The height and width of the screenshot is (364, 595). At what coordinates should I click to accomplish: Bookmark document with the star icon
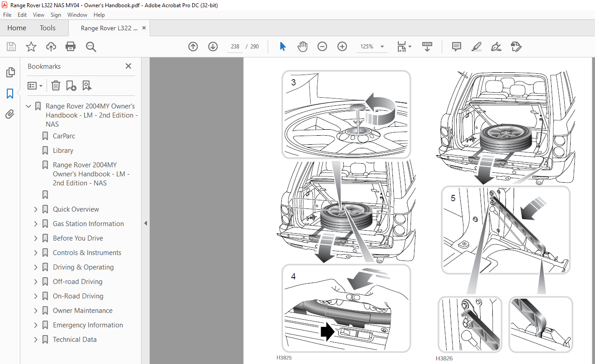pos(31,47)
